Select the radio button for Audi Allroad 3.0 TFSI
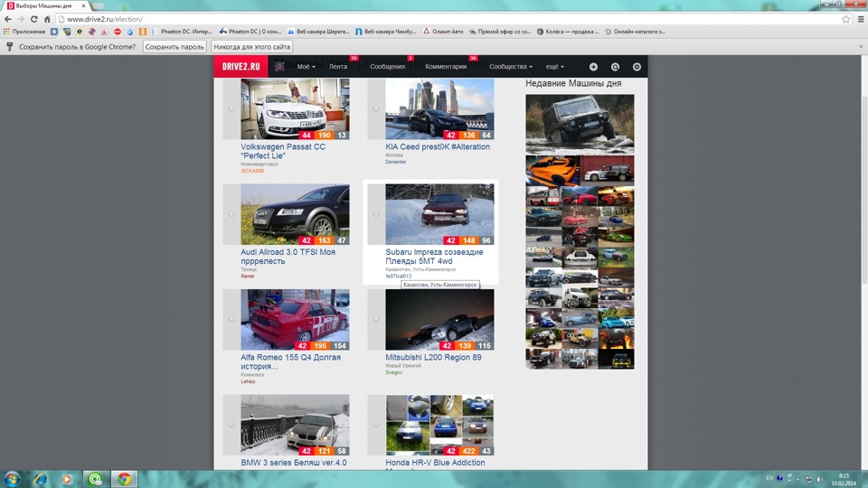This screenshot has height=488, width=868. [231, 214]
